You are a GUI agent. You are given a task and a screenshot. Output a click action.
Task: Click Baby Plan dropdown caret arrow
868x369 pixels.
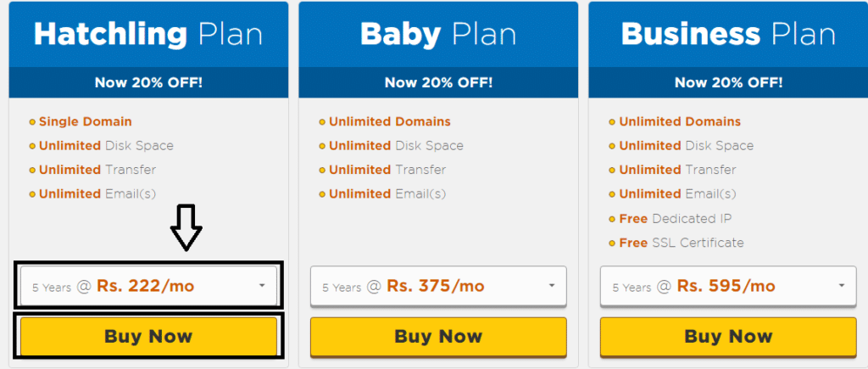[552, 286]
